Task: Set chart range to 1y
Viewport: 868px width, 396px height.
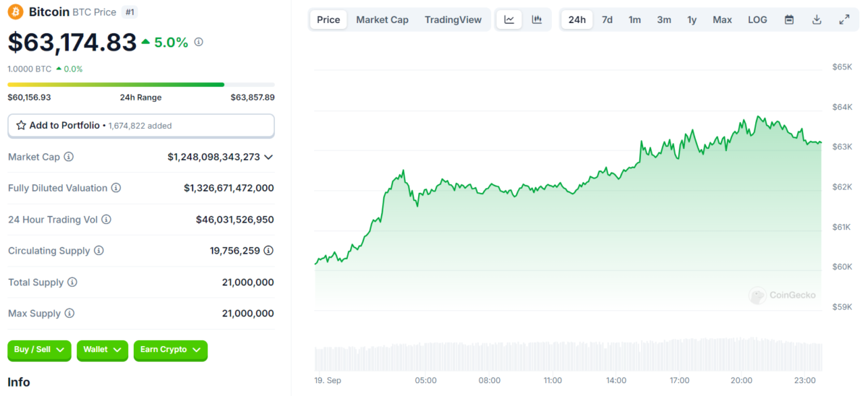Action: pos(692,20)
